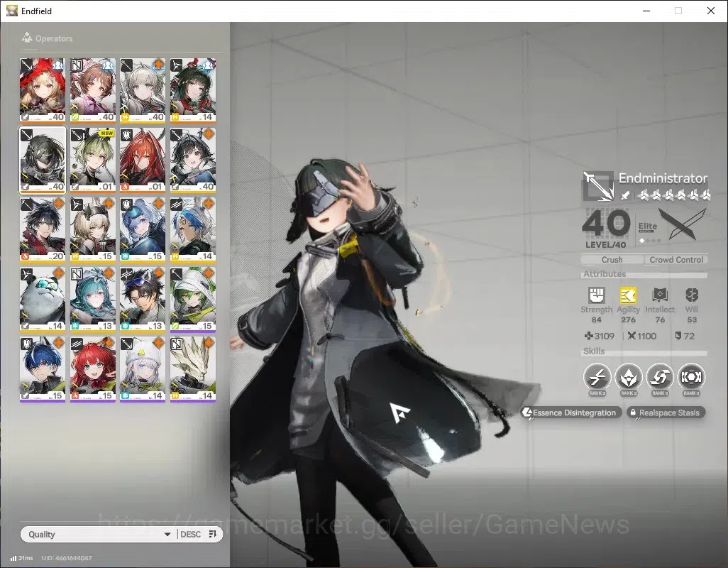Click the LEVEL/40 label
Image resolution: width=728 pixels, height=568 pixels.
(x=605, y=245)
